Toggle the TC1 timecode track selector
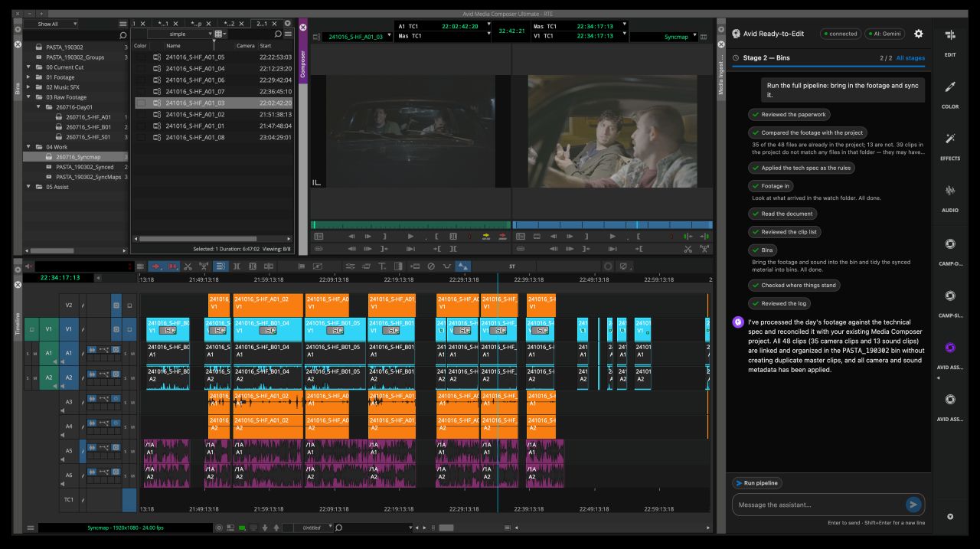980x549 pixels. (x=69, y=499)
